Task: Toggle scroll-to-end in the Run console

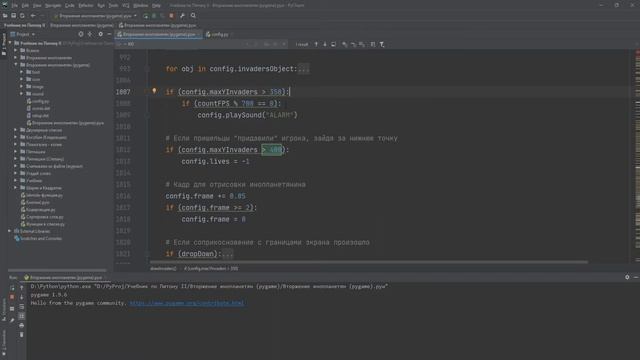Action: 22,316
